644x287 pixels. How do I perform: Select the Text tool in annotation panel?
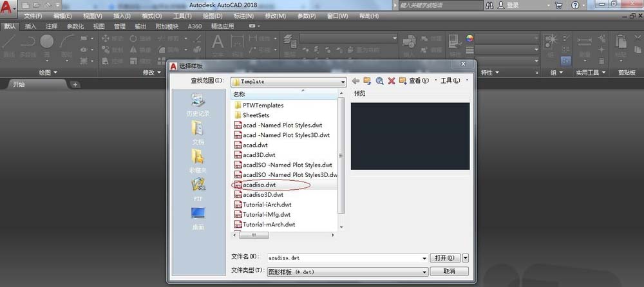(x=218, y=46)
